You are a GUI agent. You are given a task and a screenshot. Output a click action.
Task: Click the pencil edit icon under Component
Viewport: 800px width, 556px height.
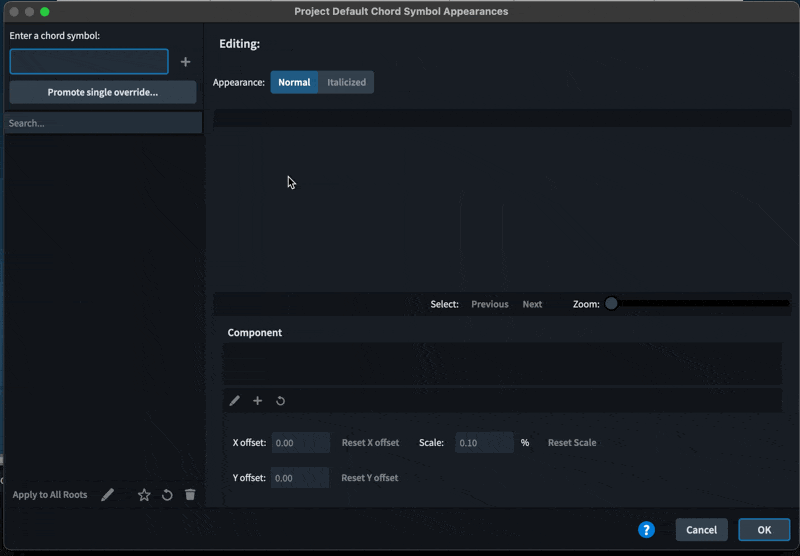(x=235, y=401)
